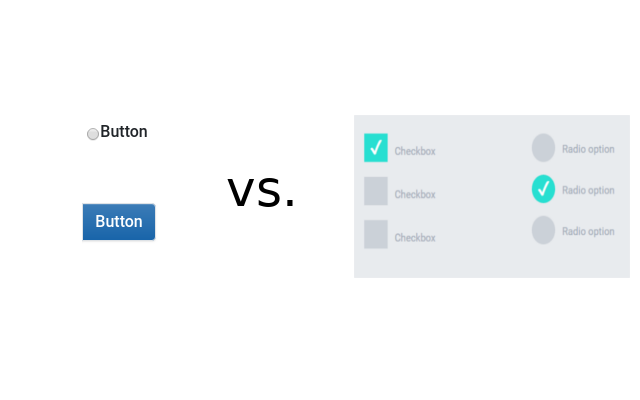640x400 pixels.
Task: Click the top Radio option text label
Action: click(588, 149)
